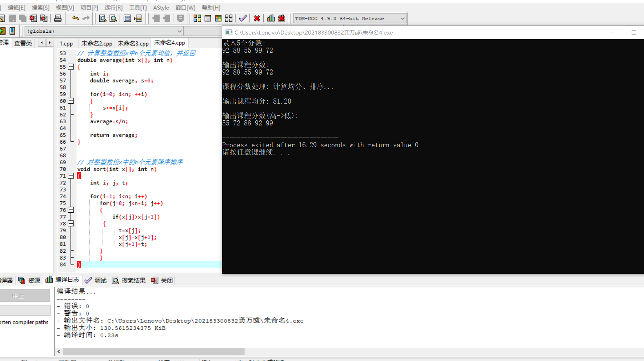
Task: Toggle fold marker at line 76
Action: [71, 210]
